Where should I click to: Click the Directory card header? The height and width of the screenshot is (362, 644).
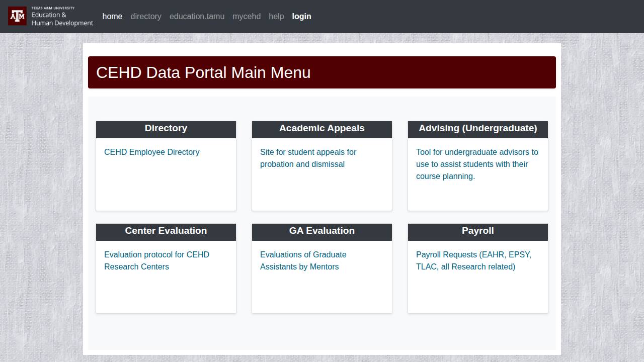click(166, 129)
